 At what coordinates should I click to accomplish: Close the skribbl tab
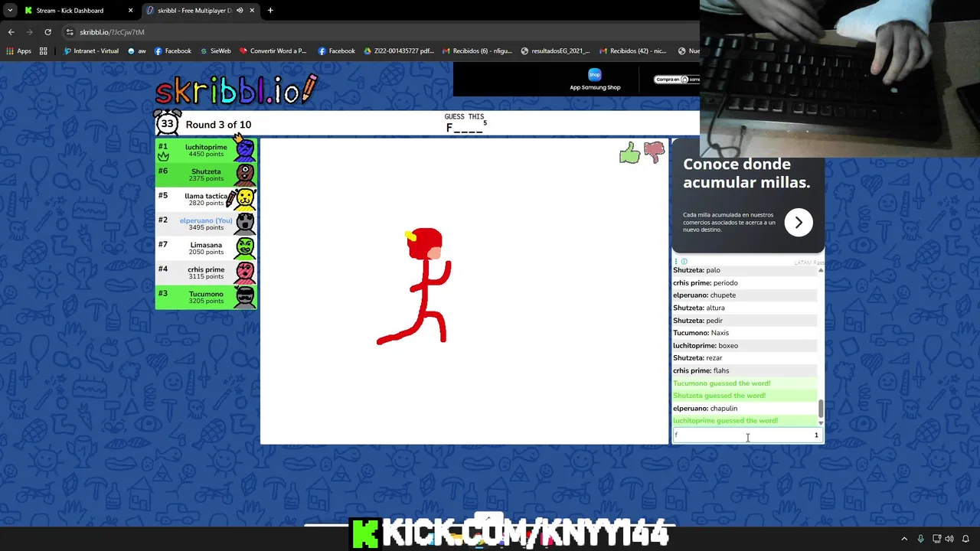point(253,11)
